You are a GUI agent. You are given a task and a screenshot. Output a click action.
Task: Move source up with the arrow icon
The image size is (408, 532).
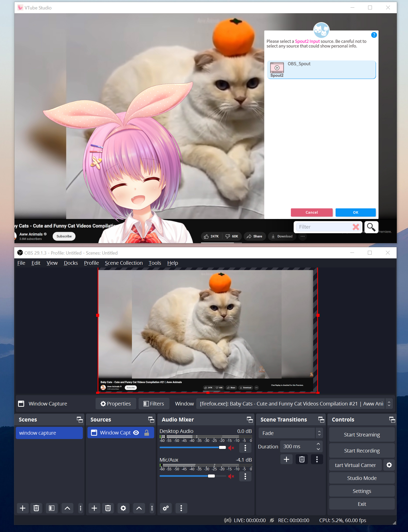pos(139,508)
